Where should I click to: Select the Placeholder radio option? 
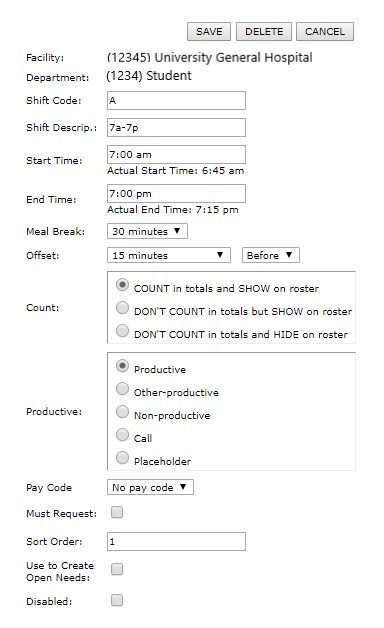[122, 458]
